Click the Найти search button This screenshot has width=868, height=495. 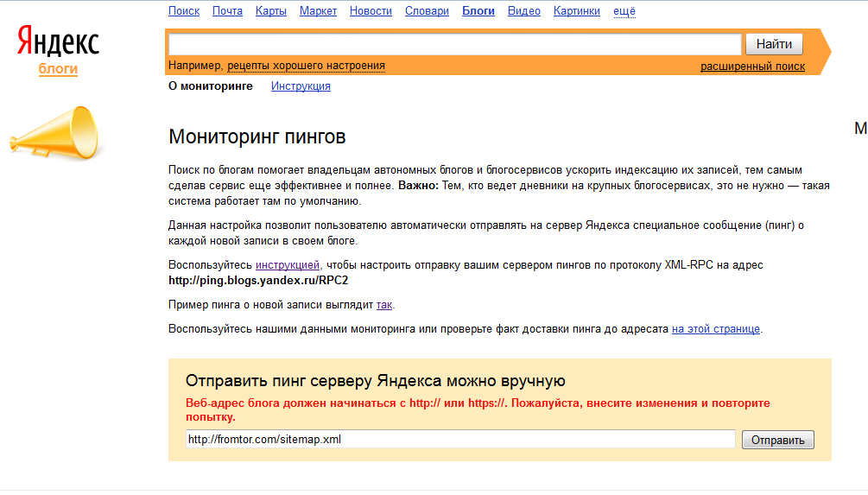coord(774,44)
